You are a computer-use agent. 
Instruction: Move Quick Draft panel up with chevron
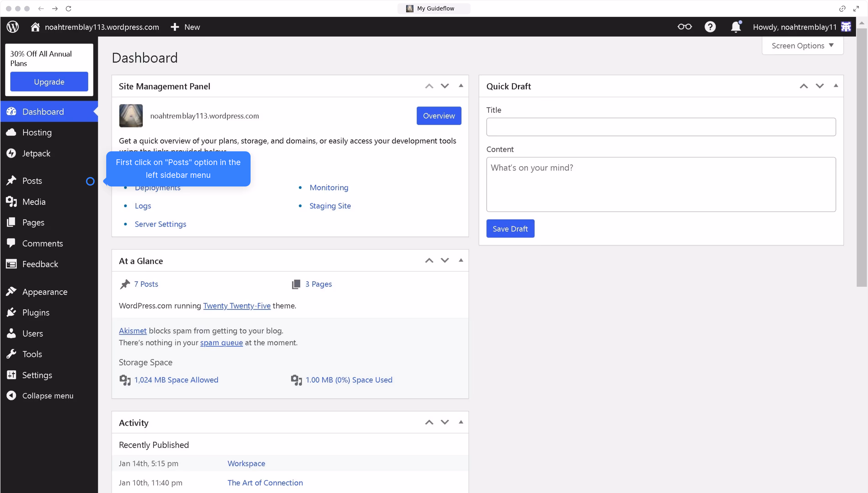tap(804, 86)
